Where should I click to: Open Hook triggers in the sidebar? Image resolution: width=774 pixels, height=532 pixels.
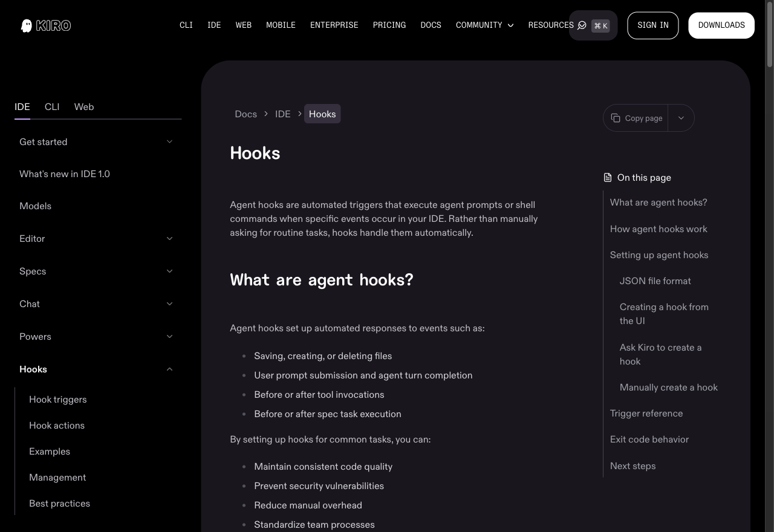coord(57,400)
